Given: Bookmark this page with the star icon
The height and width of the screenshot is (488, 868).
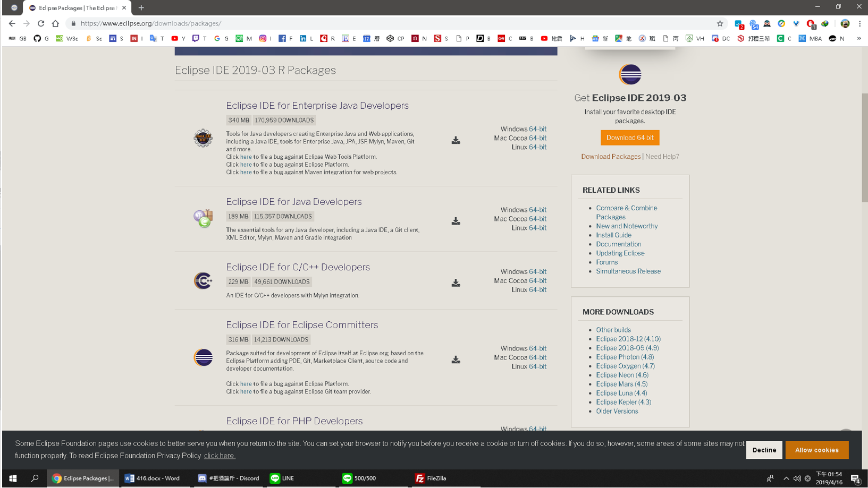Looking at the screenshot, I should (720, 23).
